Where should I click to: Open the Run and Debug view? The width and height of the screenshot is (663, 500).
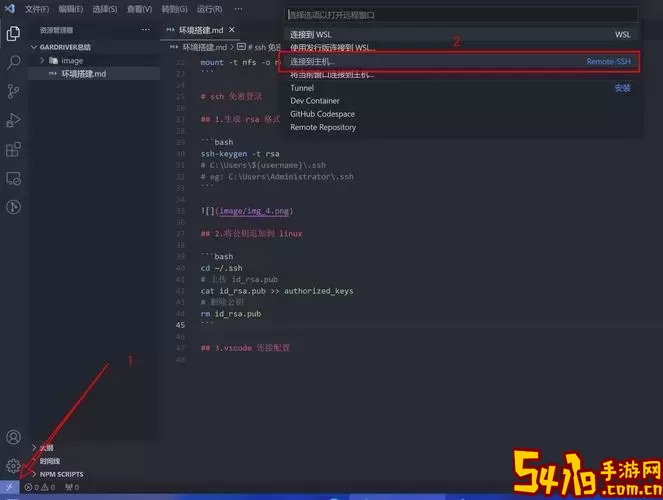click(14, 120)
